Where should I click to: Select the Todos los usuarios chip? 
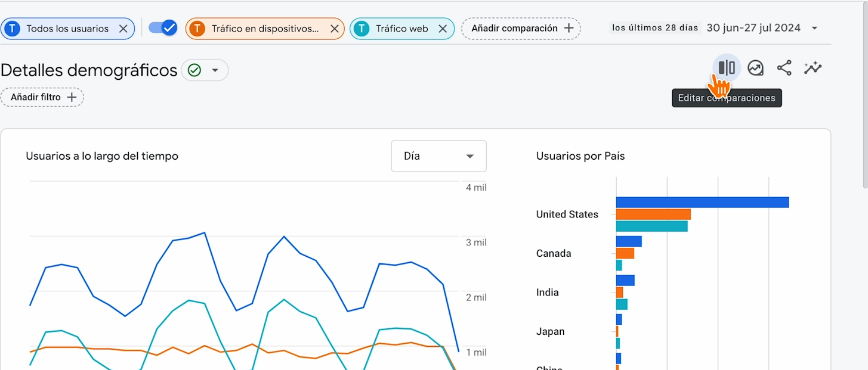(67, 29)
